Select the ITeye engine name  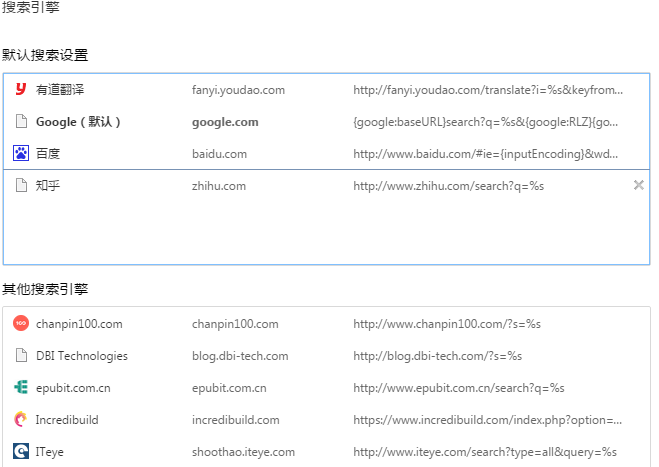pos(50,452)
